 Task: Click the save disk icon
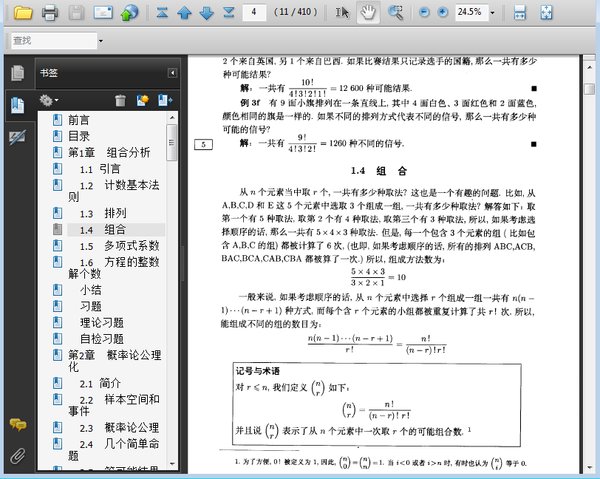(76, 13)
